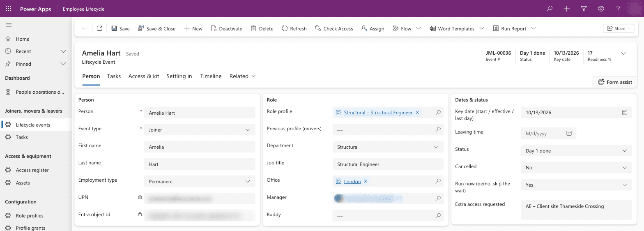Open the app launcher waffle icon
This screenshot has width=644, height=231.
[x=8, y=9]
